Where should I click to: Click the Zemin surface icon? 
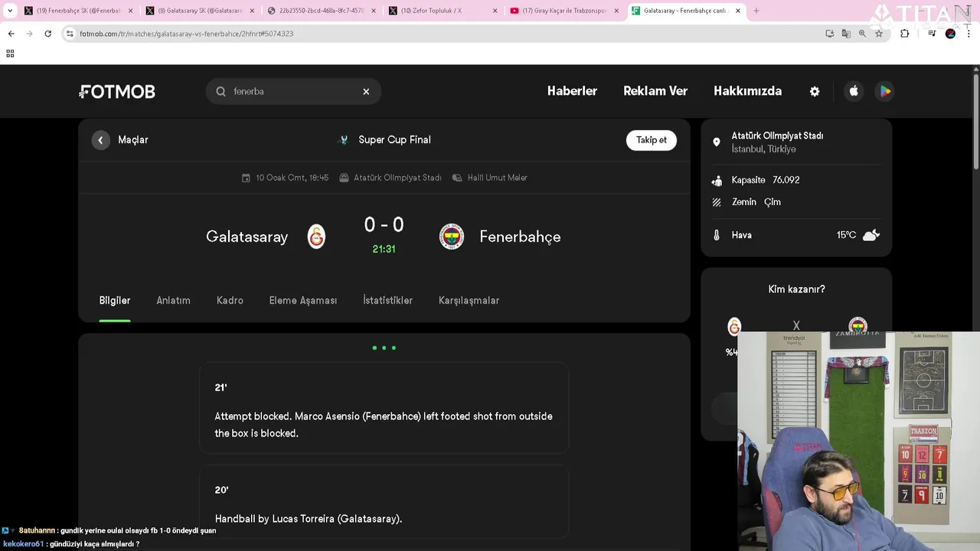(717, 202)
